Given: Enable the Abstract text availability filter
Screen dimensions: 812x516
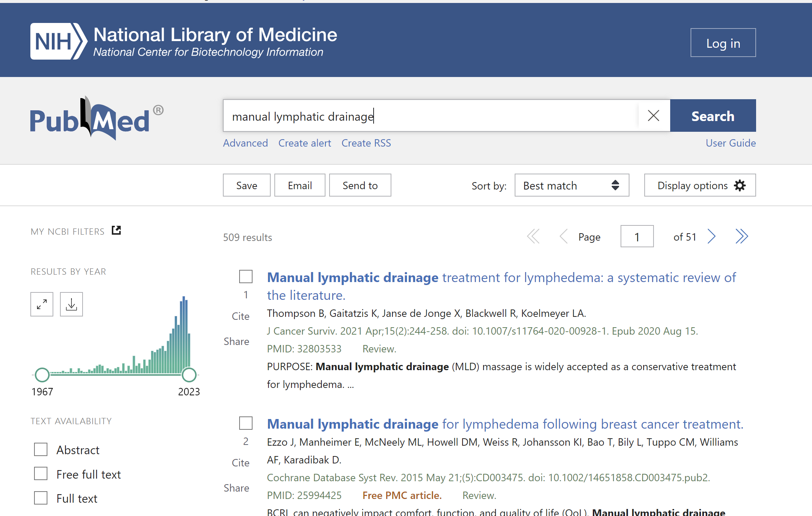Looking at the screenshot, I should tap(41, 449).
